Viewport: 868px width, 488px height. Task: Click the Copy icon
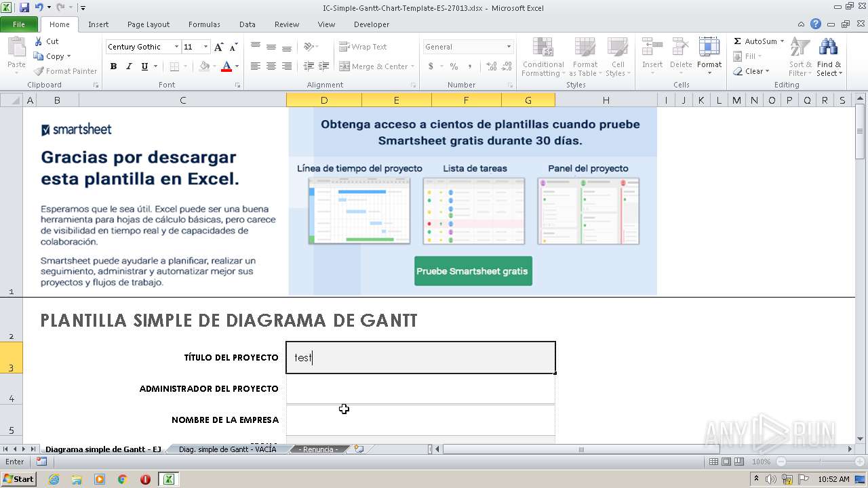(x=39, y=56)
